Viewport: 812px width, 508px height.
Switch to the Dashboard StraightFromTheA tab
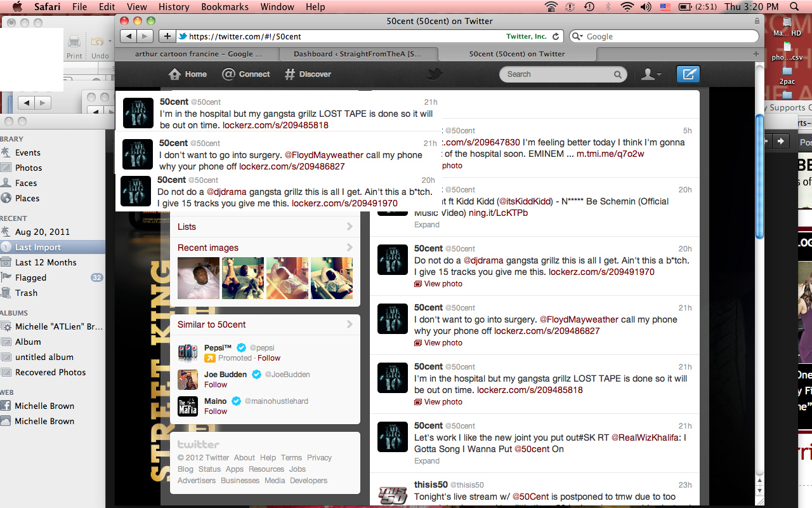click(x=357, y=54)
